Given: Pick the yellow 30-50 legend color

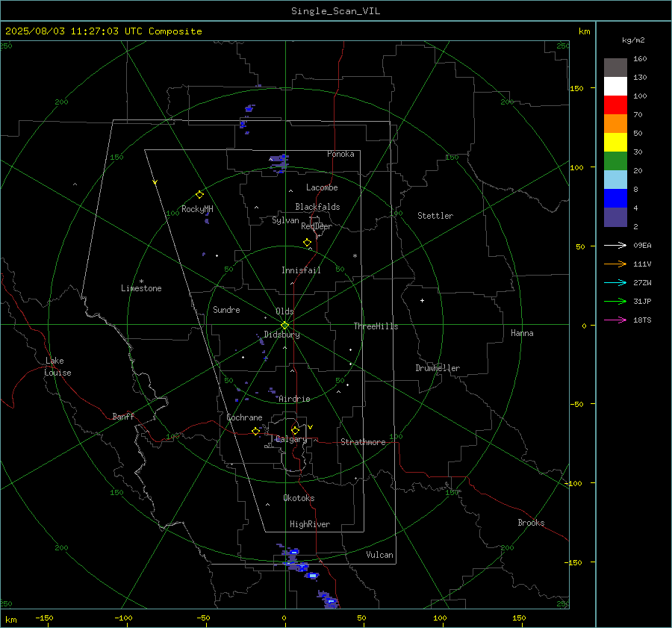Looking at the screenshot, I should [x=615, y=143].
